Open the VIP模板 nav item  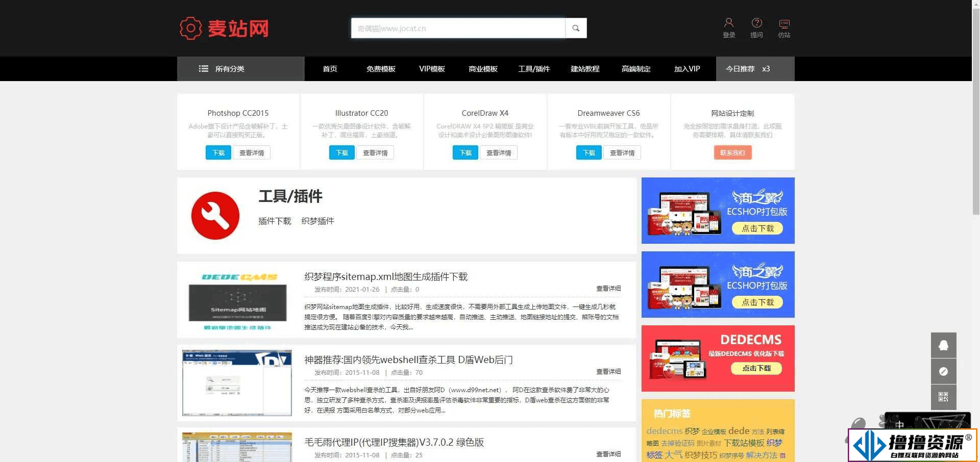432,69
